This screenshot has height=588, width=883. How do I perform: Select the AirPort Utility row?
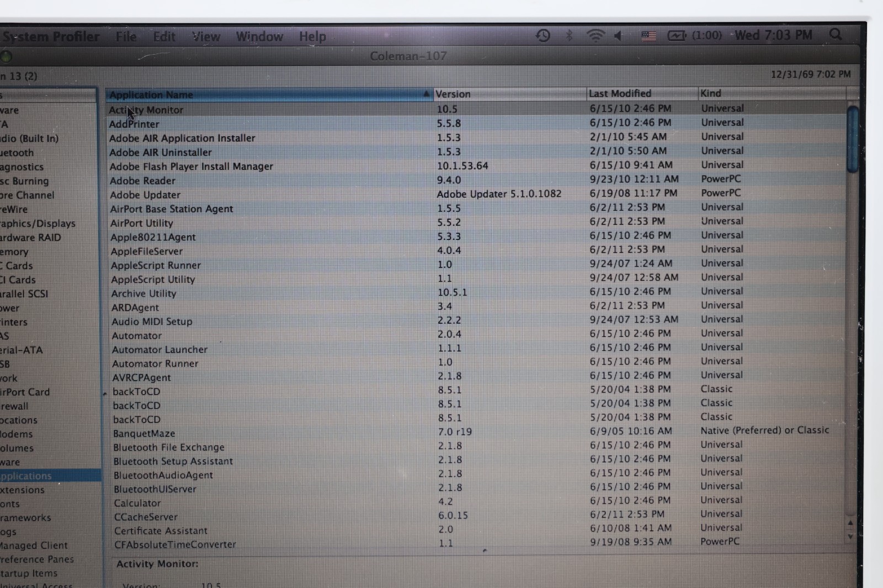[x=476, y=222]
